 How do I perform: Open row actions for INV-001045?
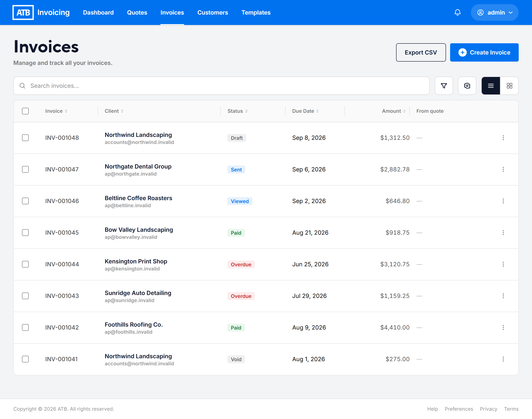point(503,233)
